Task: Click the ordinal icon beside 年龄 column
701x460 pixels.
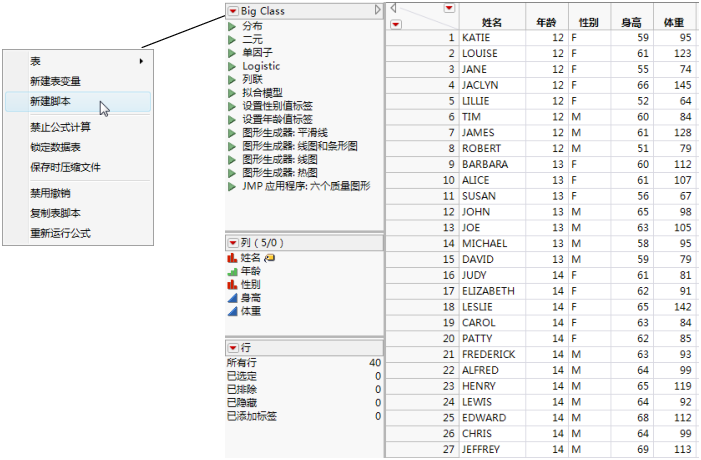Action: click(232, 271)
